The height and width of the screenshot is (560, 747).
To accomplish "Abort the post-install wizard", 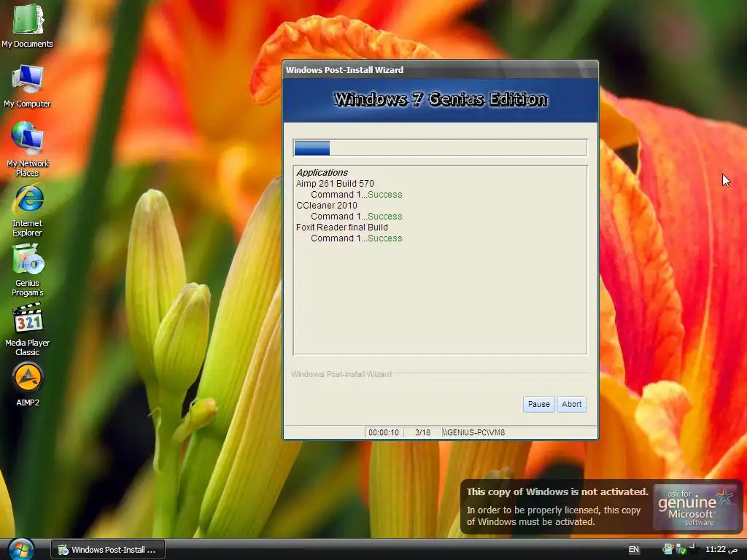I will pos(571,404).
